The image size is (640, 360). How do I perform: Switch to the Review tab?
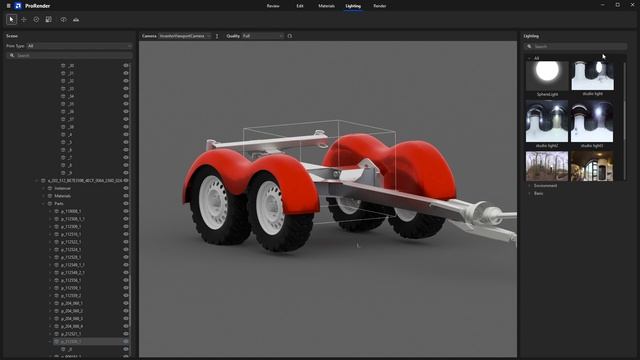pyautogui.click(x=273, y=6)
